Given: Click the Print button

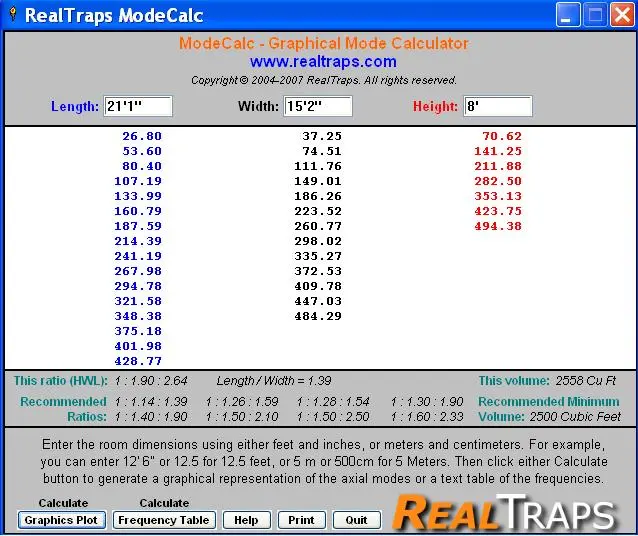Looking at the screenshot, I should [302, 520].
